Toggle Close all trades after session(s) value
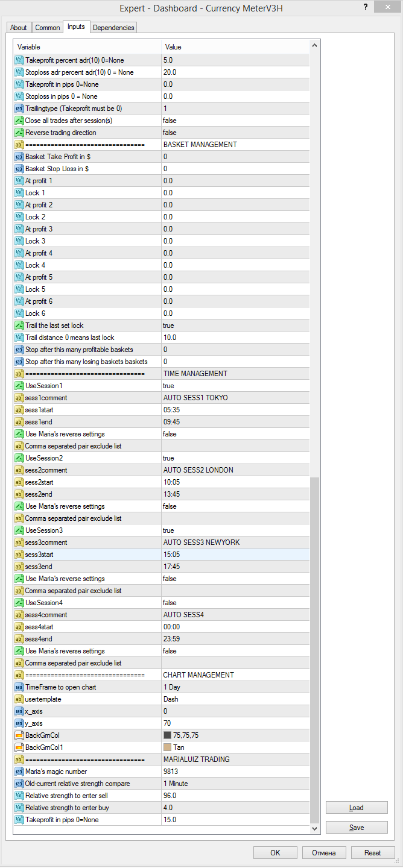 (x=235, y=121)
